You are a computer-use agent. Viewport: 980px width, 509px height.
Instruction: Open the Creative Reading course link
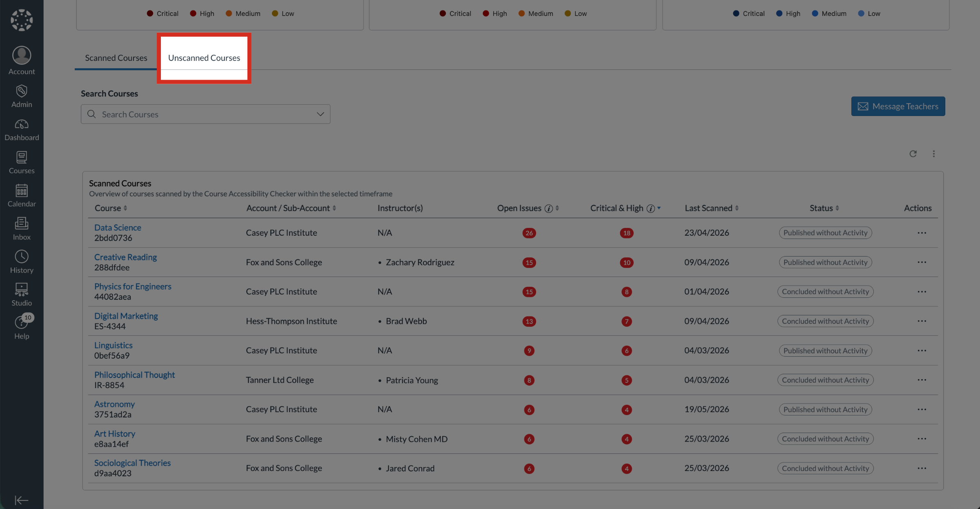pos(125,257)
